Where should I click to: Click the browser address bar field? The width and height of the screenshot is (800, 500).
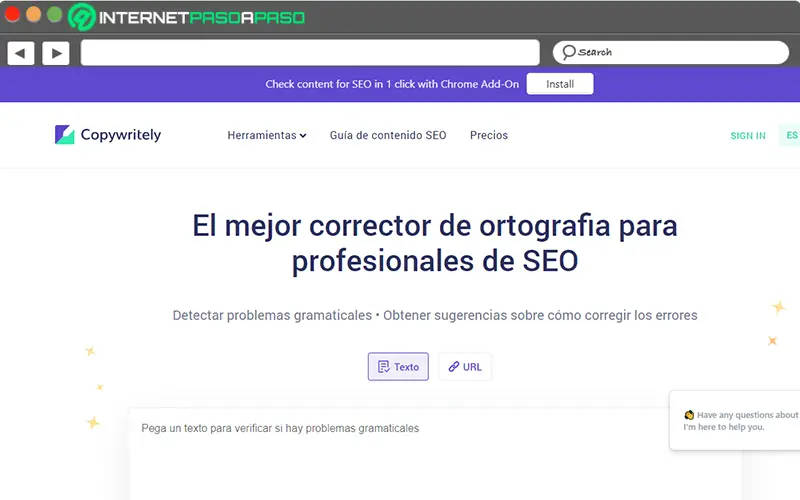310,53
